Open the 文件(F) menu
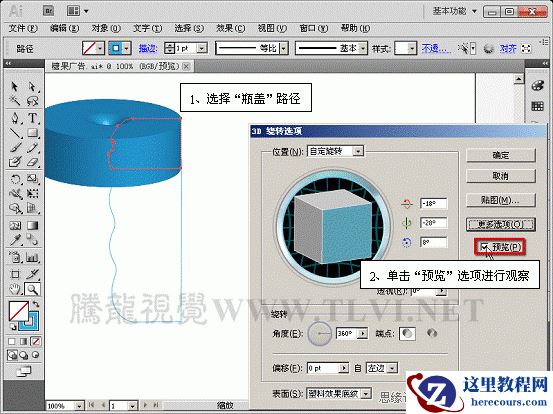553x414 pixels. click(x=23, y=28)
